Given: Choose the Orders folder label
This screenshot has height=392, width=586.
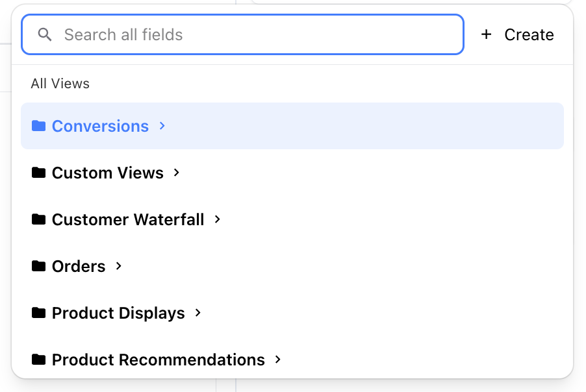Looking at the screenshot, I should [79, 266].
